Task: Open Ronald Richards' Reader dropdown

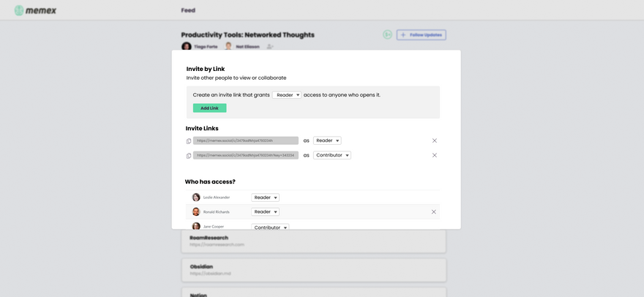Action: 265,212
